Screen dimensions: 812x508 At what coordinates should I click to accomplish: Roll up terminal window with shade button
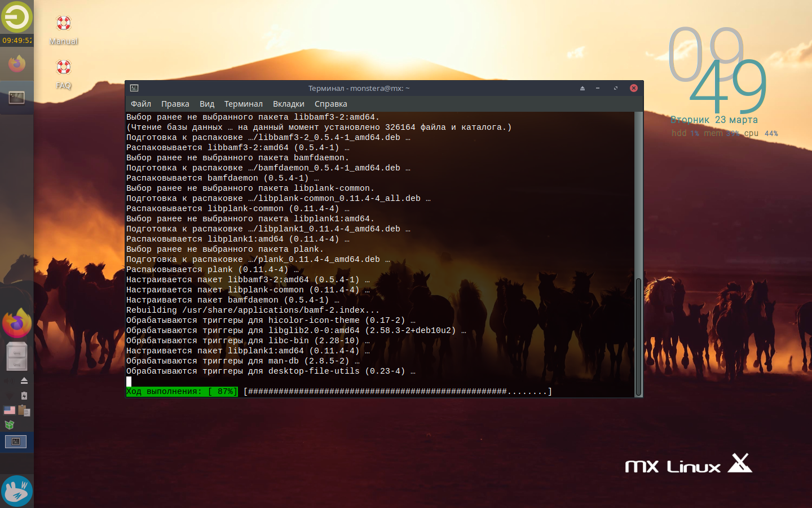coord(582,88)
